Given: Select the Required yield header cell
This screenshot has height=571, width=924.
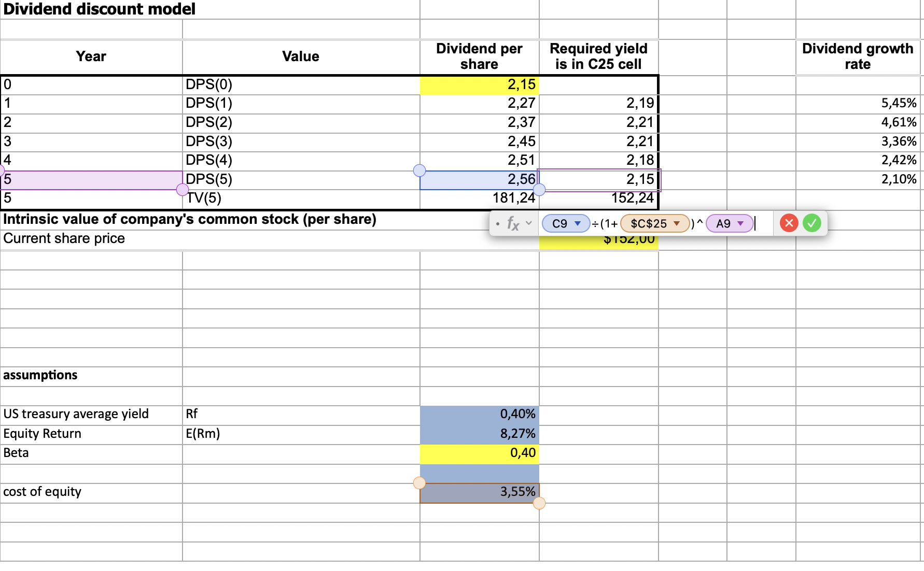Looking at the screenshot, I should point(598,57).
